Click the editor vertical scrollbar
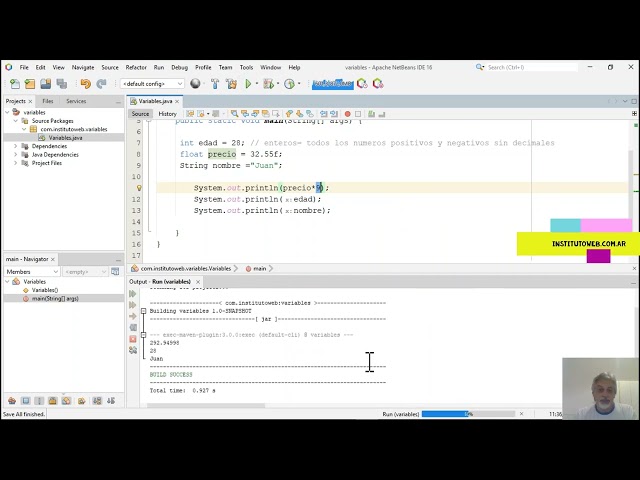640x480 pixels. pos(631,184)
